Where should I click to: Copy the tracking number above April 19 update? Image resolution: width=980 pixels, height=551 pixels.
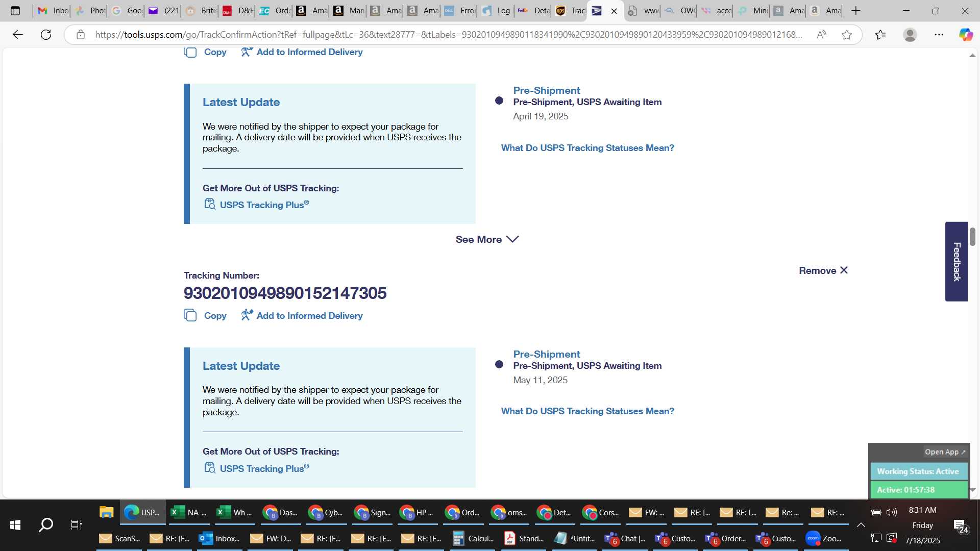pos(205,52)
